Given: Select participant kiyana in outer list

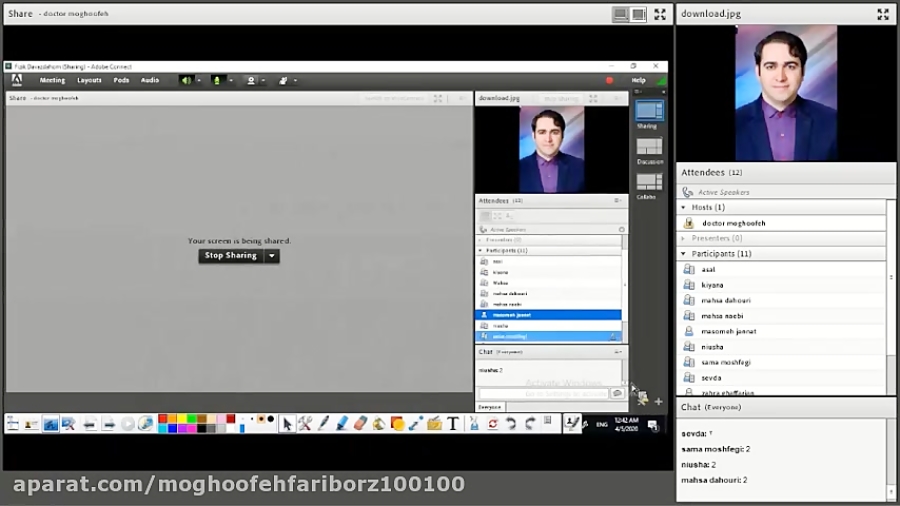Looking at the screenshot, I should click(x=783, y=285).
